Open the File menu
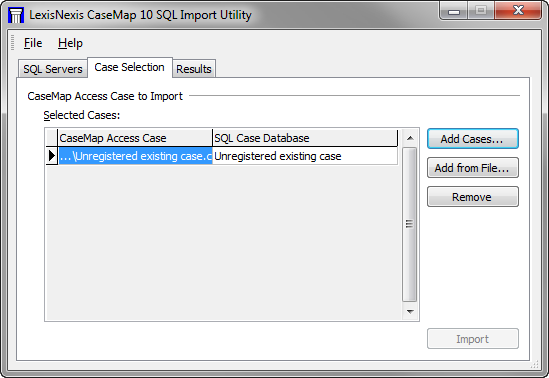 click(x=33, y=43)
